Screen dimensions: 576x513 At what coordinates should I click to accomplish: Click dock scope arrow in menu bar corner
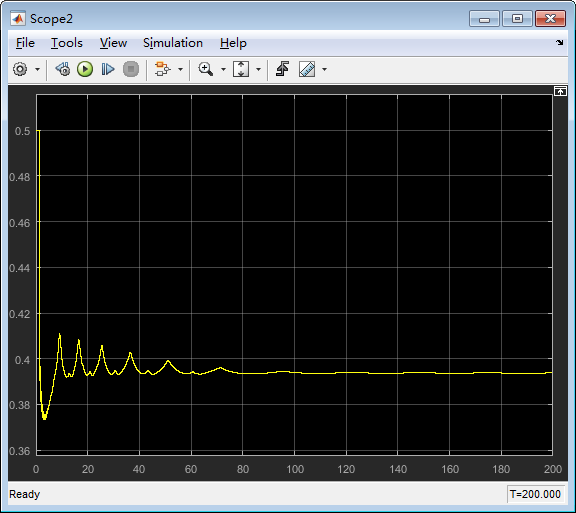coord(559,43)
